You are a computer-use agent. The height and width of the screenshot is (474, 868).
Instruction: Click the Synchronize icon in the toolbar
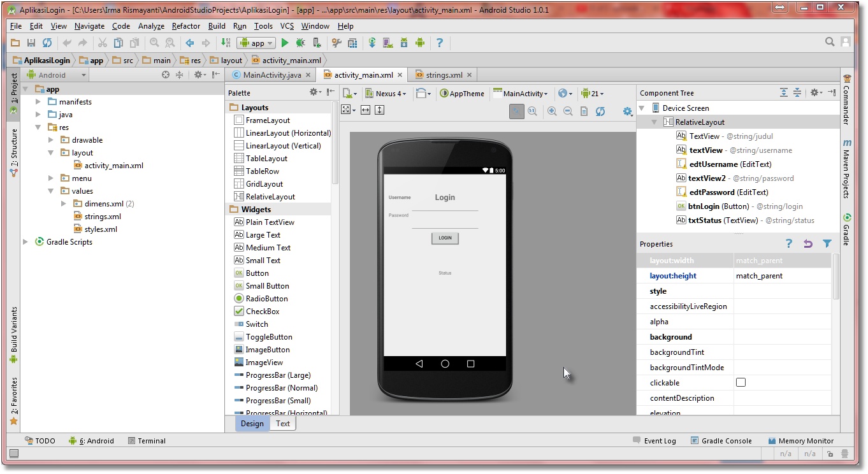pos(47,43)
